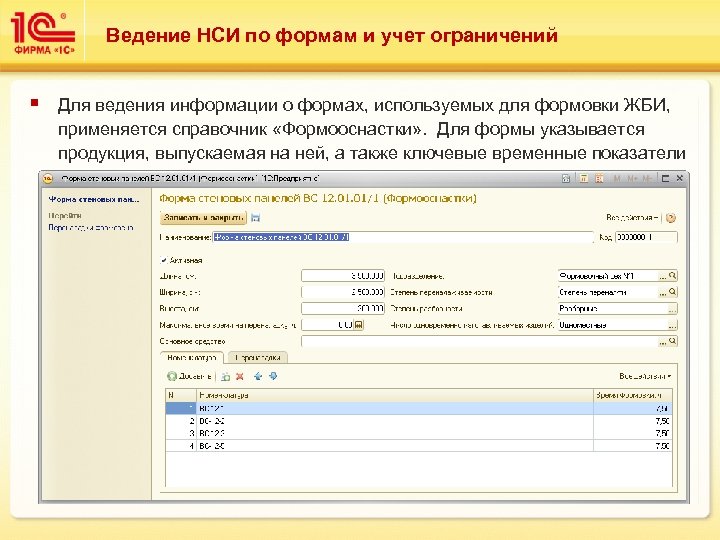Toggle the Активная checkbox
The height and width of the screenshot is (540, 720).
[x=163, y=260]
